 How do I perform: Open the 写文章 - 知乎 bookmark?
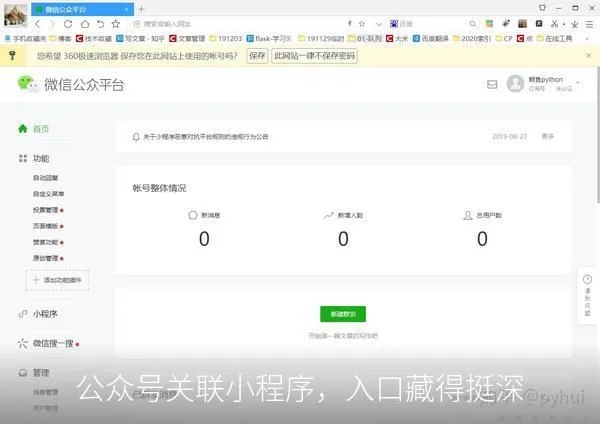(x=140, y=39)
